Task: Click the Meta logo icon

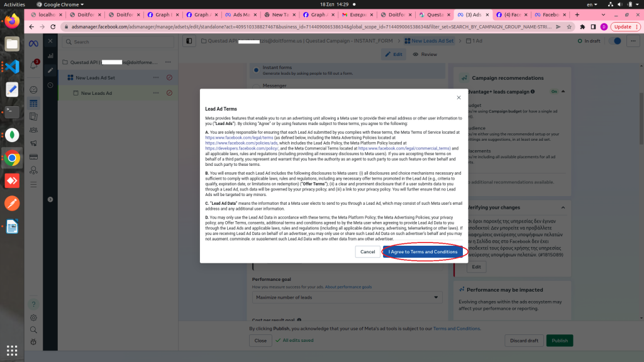Action: pyautogui.click(x=33, y=41)
